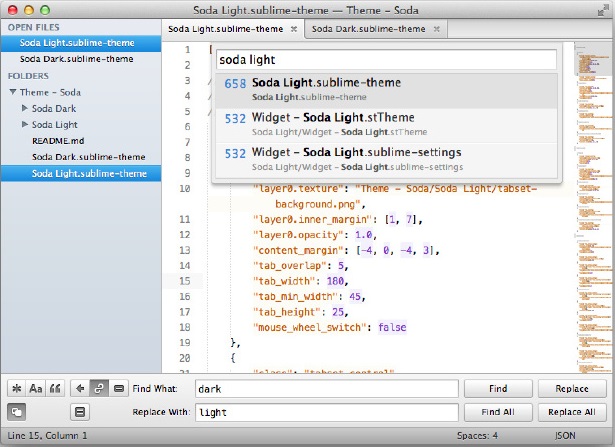Click the Find All button

pos(498,412)
